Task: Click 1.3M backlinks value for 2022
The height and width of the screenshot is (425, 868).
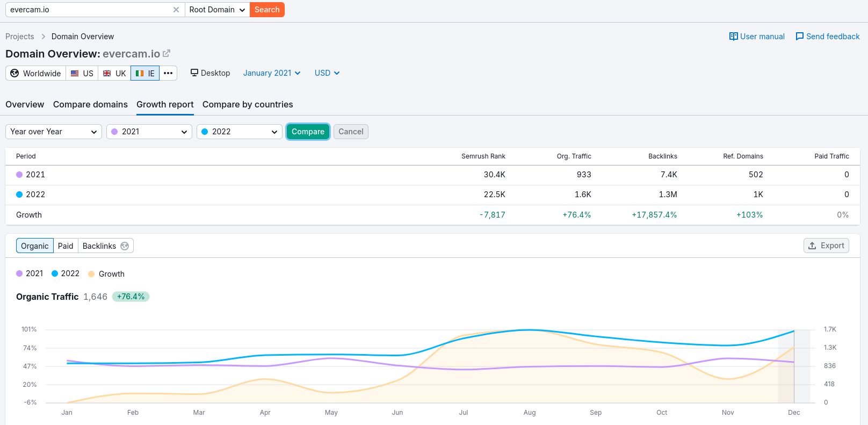Action: 668,195
